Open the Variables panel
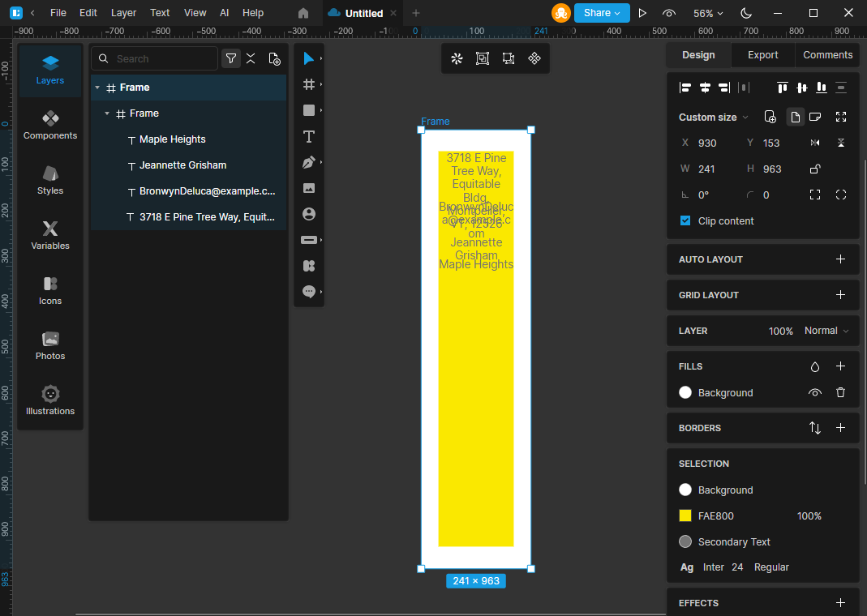Viewport: 867px width, 616px height. (x=50, y=236)
